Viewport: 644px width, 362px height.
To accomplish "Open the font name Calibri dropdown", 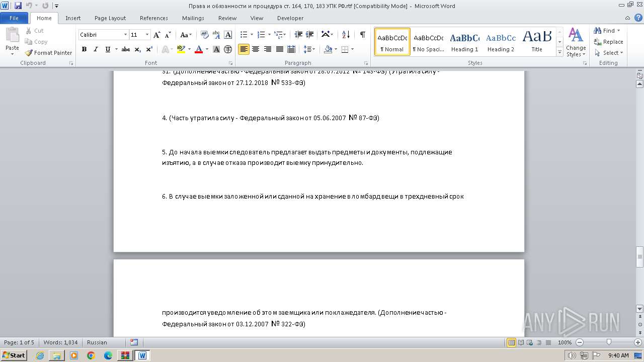I will point(125,35).
